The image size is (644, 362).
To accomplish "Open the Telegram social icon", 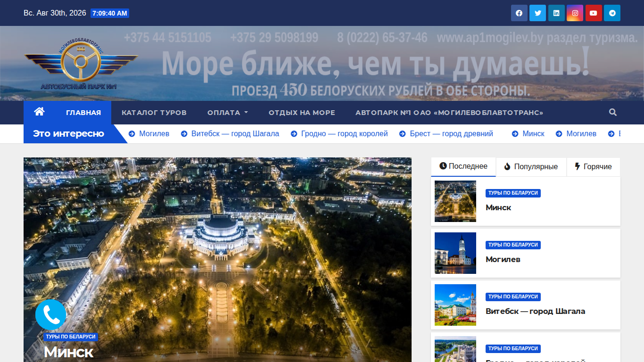I will (x=612, y=13).
